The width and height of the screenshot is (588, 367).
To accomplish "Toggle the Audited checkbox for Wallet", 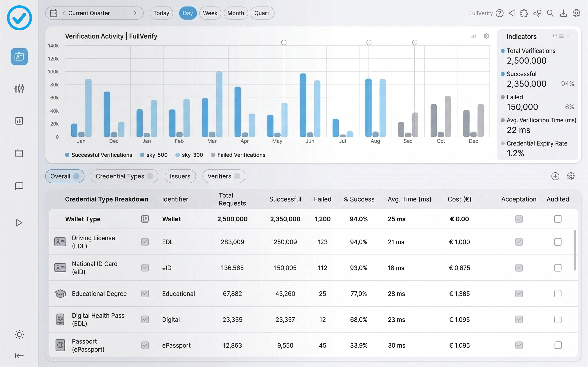I will pos(558,219).
